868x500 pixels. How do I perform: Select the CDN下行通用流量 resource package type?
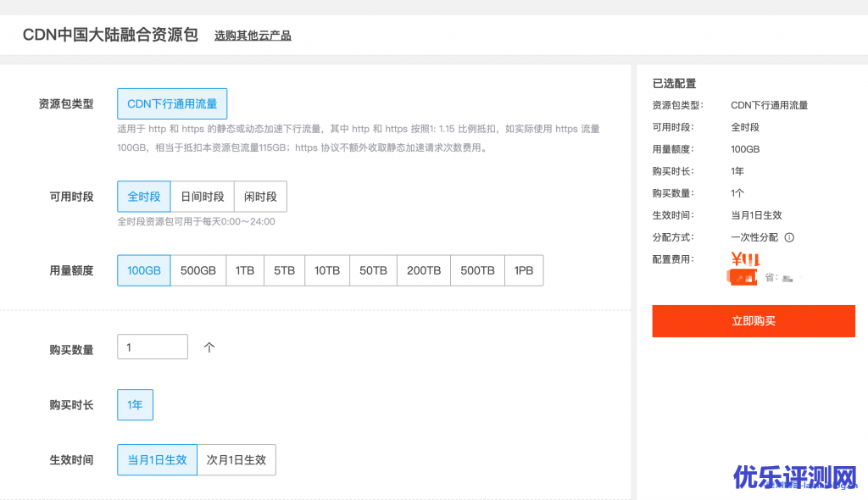172,104
